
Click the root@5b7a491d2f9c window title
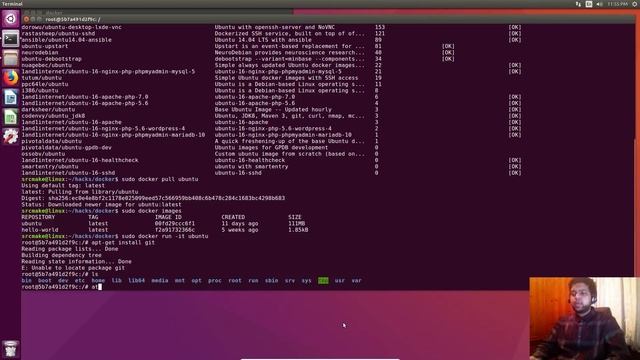click(73, 19)
